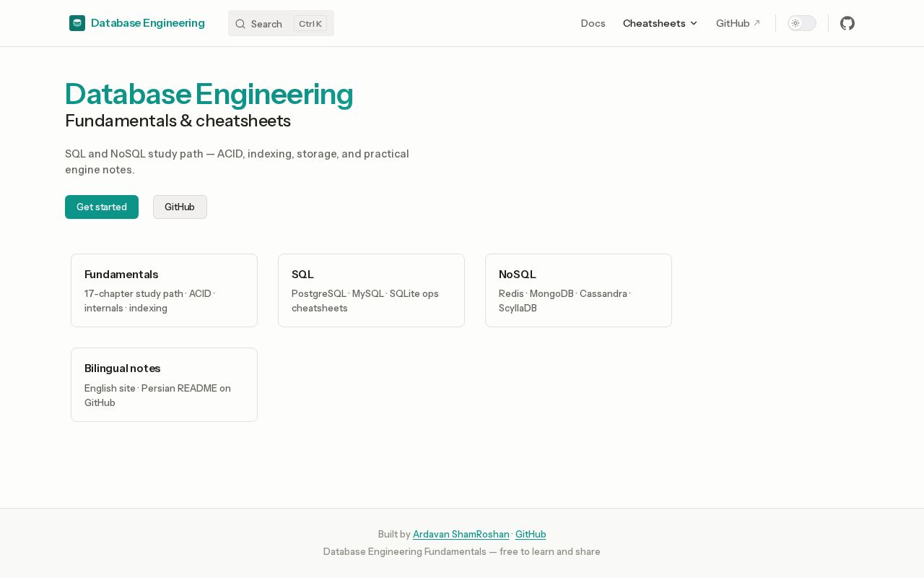This screenshot has width=924, height=578.
Task: Open the Fundamentals card
Action: point(164,290)
